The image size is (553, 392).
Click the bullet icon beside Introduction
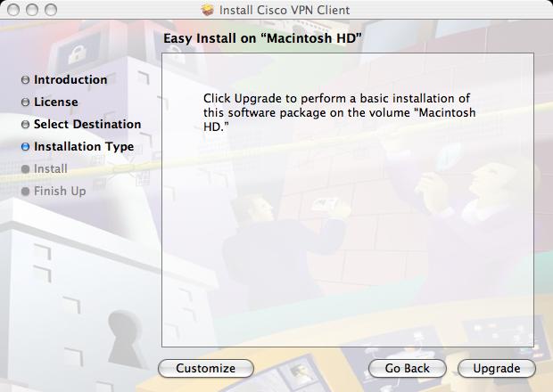tap(25, 80)
